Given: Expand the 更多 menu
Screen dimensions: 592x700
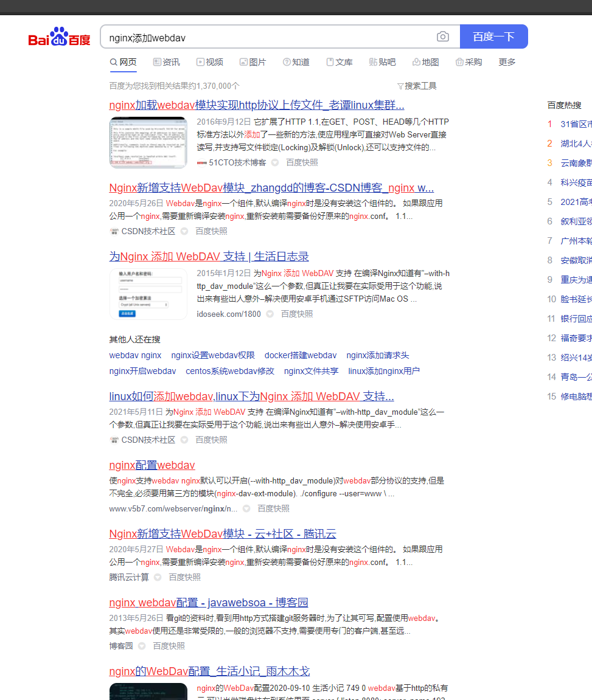Looking at the screenshot, I should pyautogui.click(x=507, y=62).
